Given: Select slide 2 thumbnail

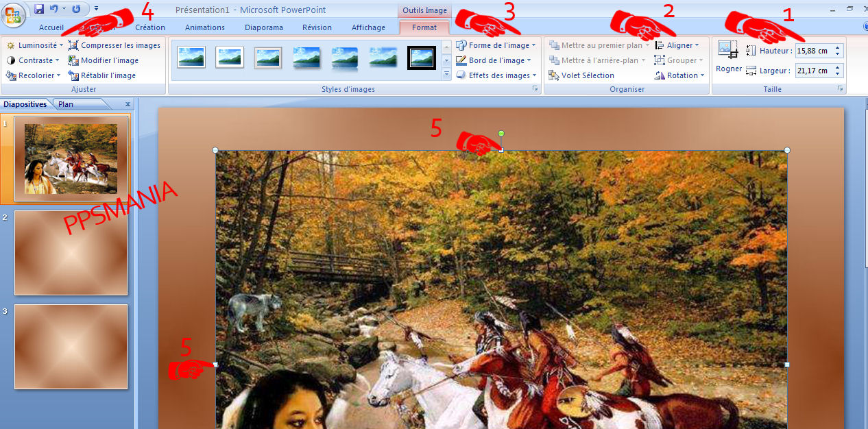Looking at the screenshot, I should pos(71,253).
